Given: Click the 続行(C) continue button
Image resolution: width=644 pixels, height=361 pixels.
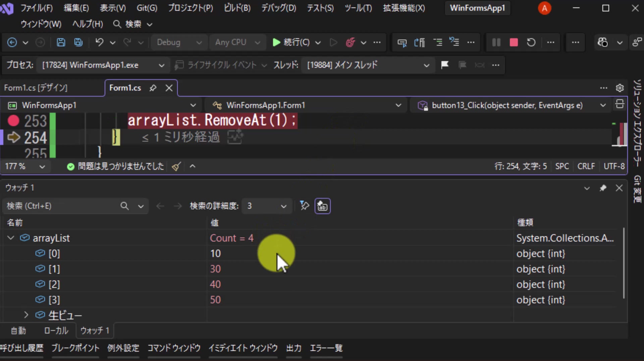Looking at the screenshot, I should tap(291, 42).
